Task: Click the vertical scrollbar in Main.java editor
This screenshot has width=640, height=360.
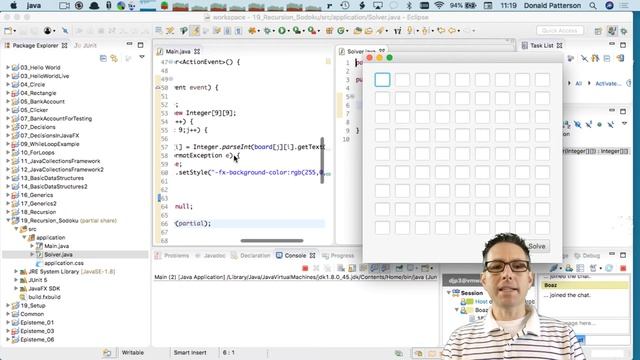Action: 322,160
